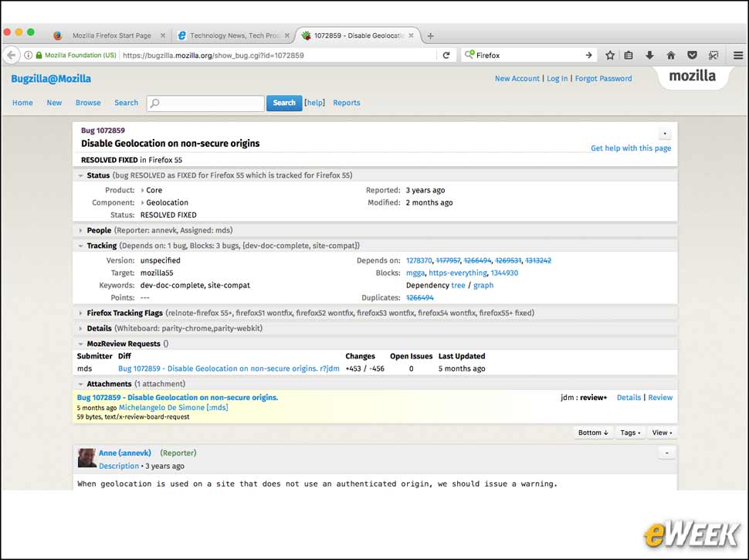
Task: Open the Search navigation link
Action: tap(126, 103)
